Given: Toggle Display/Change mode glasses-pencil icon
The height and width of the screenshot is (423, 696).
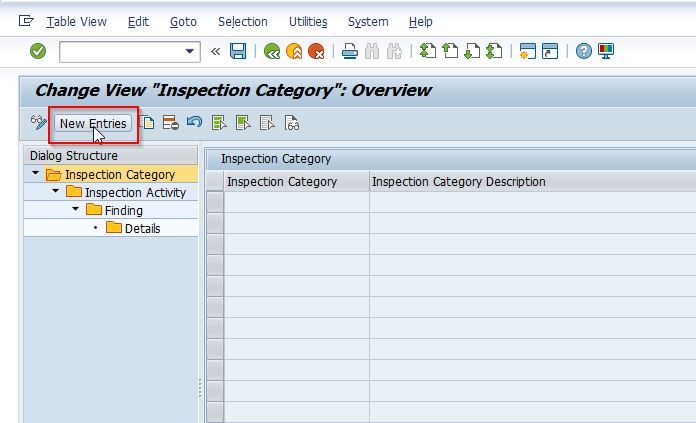Looking at the screenshot, I should coord(39,123).
